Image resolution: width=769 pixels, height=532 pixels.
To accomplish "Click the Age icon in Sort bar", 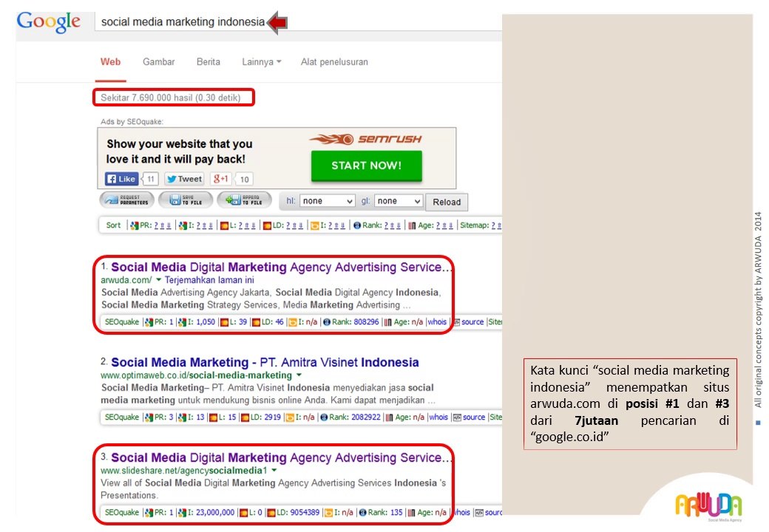I will [412, 225].
